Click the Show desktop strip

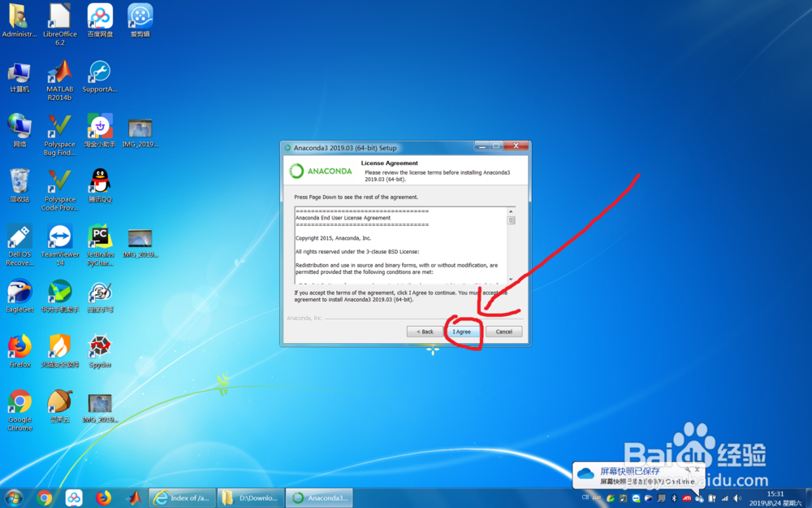tap(809, 498)
